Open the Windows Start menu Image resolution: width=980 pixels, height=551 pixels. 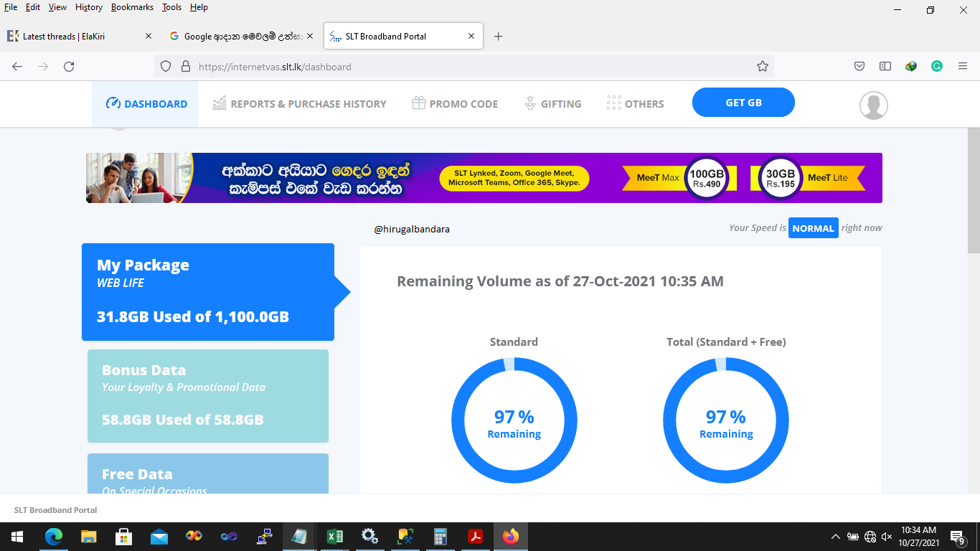tap(17, 537)
